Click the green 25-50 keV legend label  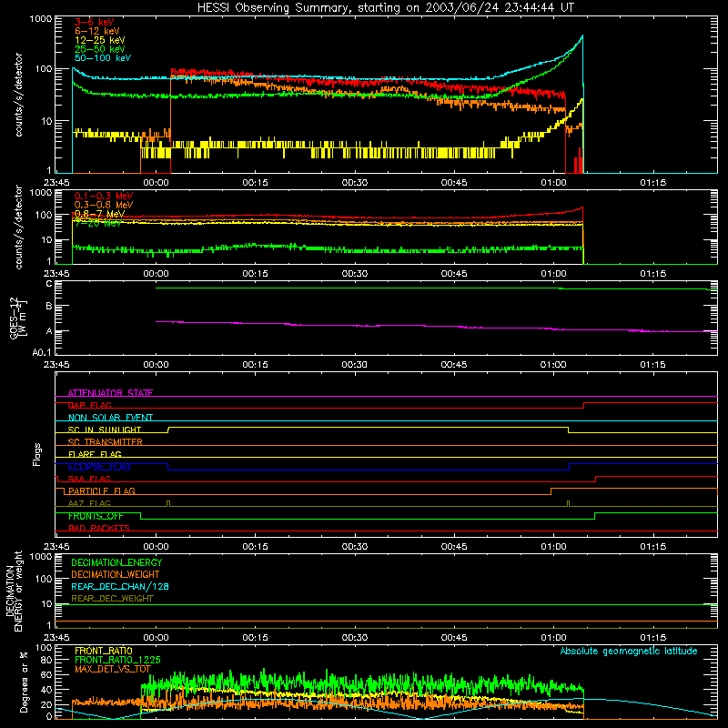(x=100, y=49)
